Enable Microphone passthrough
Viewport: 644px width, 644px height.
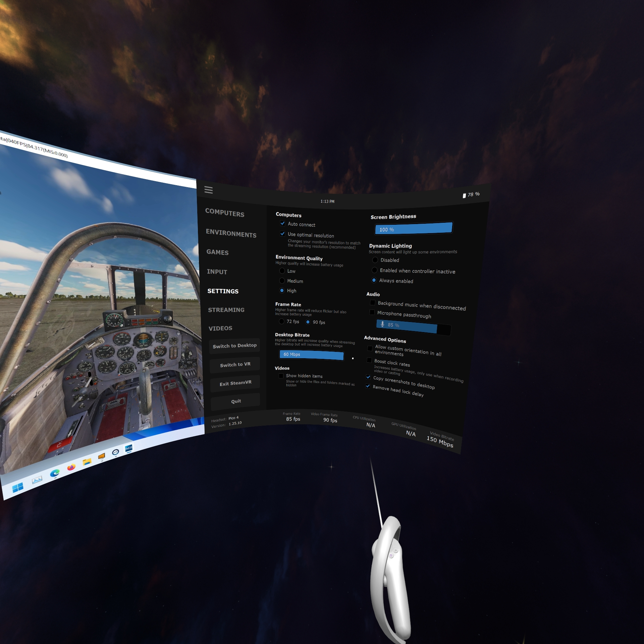click(372, 312)
